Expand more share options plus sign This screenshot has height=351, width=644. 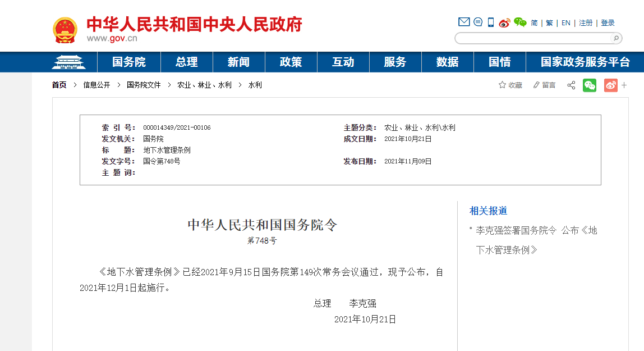point(624,85)
